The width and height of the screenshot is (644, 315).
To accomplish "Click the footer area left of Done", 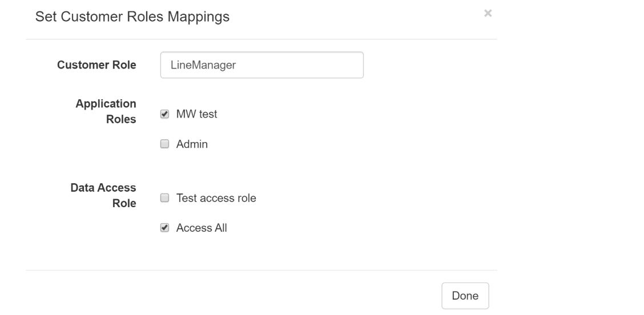I will tap(228, 296).
